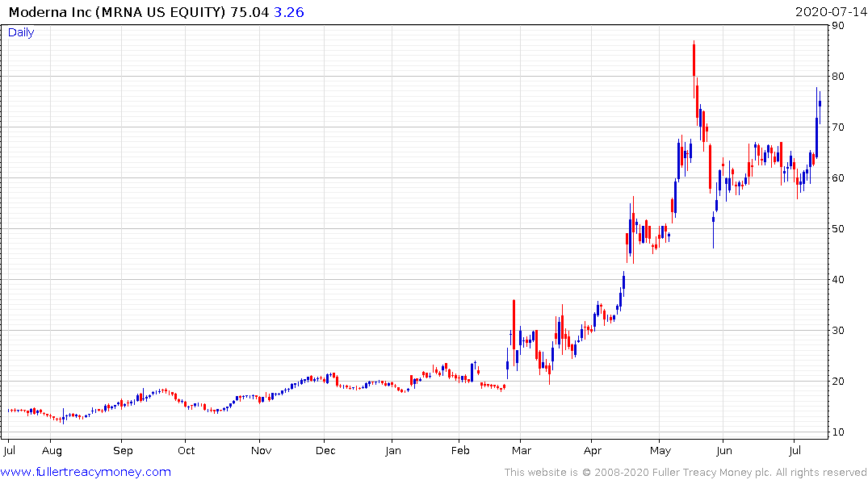Click the Daily timeframe label

[x=21, y=32]
